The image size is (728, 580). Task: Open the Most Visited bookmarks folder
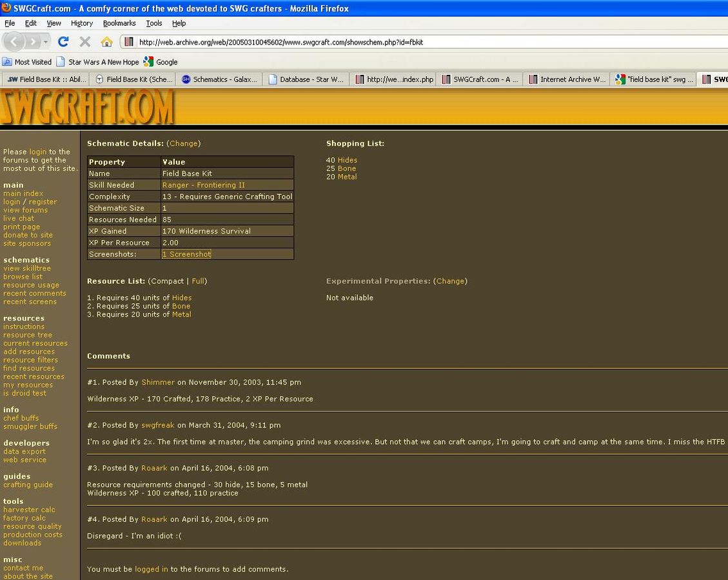[x=27, y=62]
